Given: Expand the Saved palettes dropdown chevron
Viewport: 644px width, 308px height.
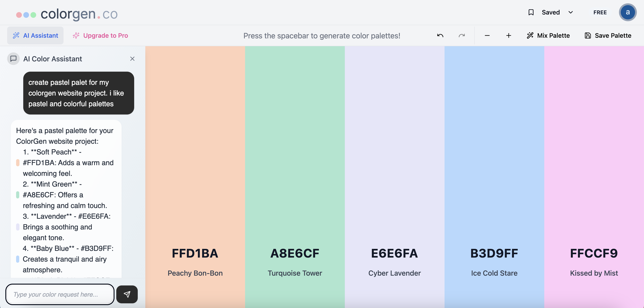Looking at the screenshot, I should coord(570,12).
